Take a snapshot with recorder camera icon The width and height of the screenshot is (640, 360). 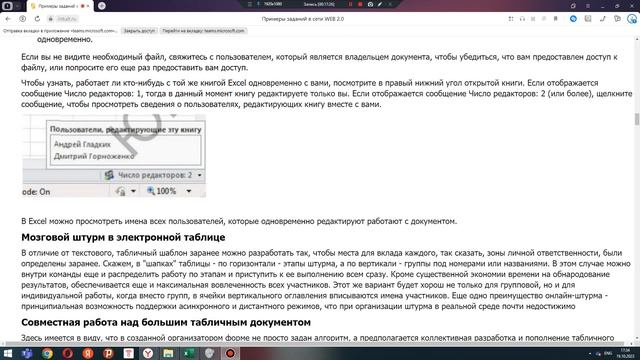click(370, 4)
